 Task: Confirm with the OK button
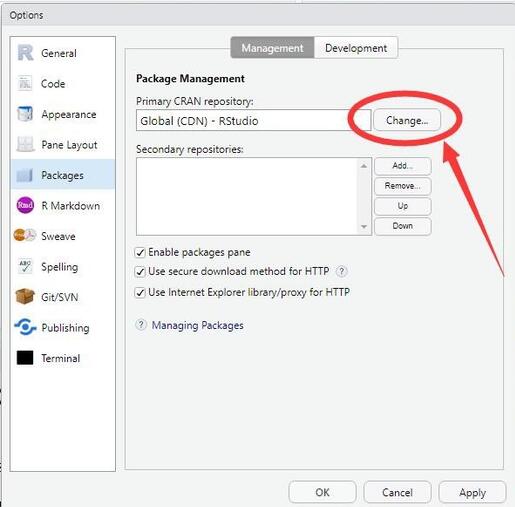pyautogui.click(x=322, y=492)
